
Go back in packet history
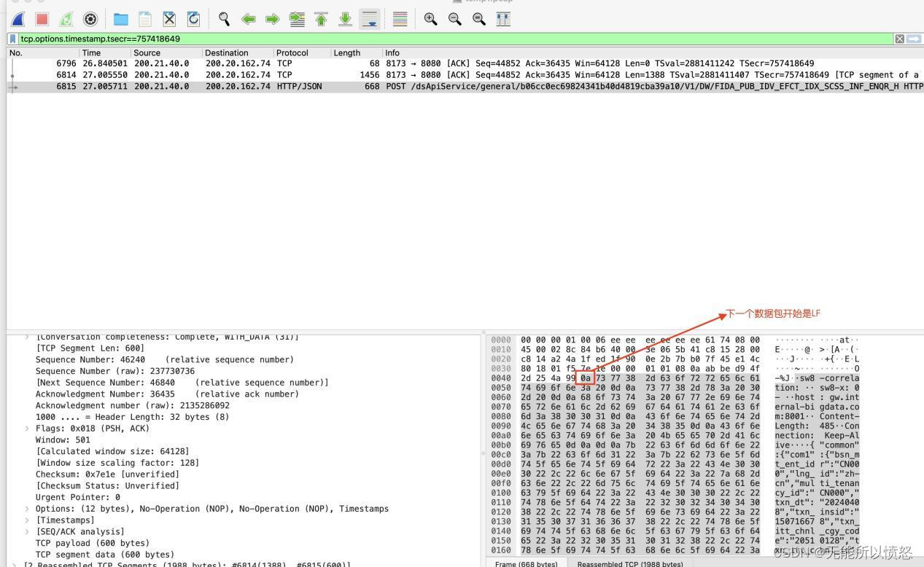pos(249,20)
